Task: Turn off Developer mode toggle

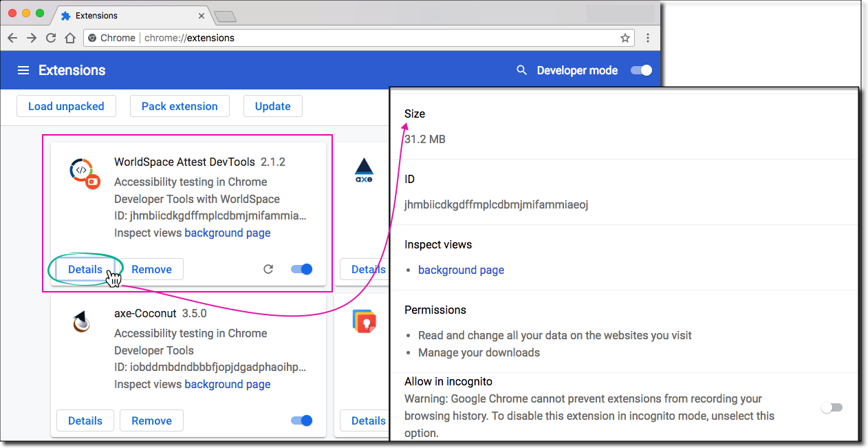Action: pos(641,70)
